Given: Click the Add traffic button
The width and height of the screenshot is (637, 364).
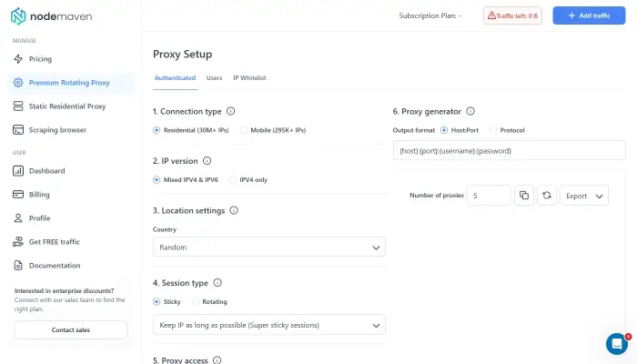Looking at the screenshot, I should tap(589, 15).
